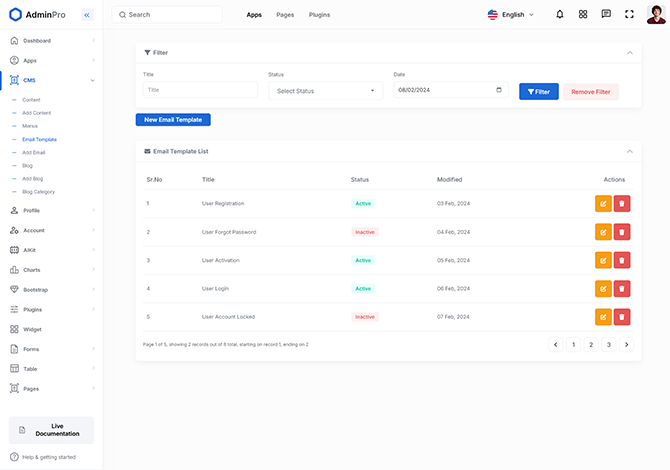Click the notification bell icon
The width and height of the screenshot is (670, 470).
click(x=559, y=14)
